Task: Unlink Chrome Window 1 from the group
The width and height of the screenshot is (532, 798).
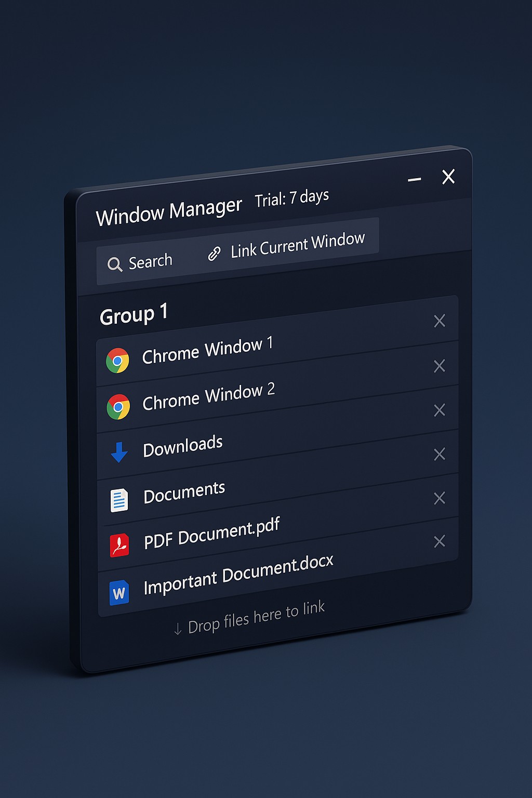Action: [x=440, y=366]
